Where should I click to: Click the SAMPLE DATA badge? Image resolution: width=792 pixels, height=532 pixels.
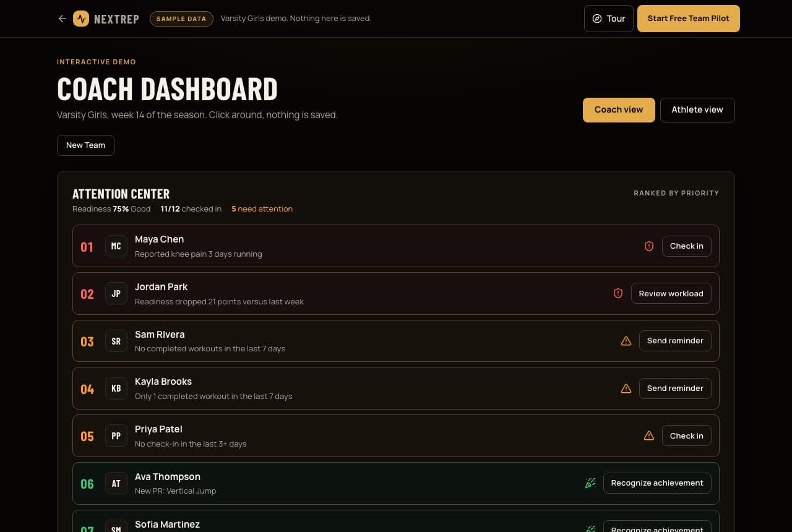(181, 19)
